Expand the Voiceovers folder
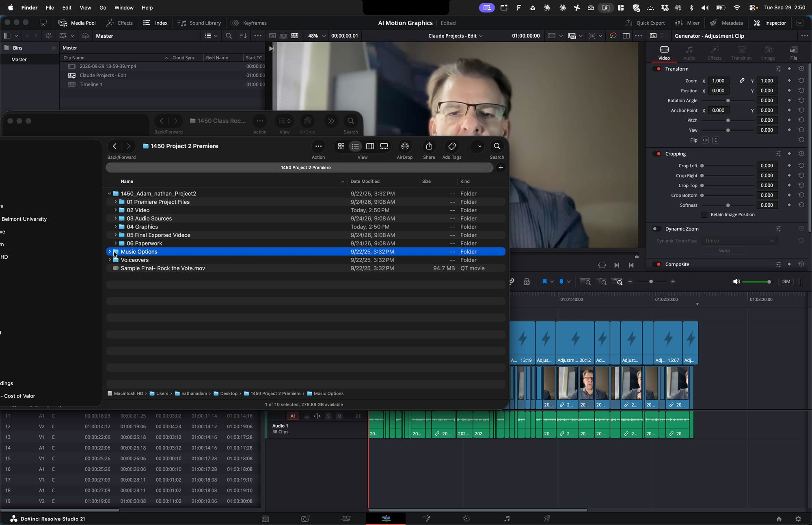 [x=109, y=260]
